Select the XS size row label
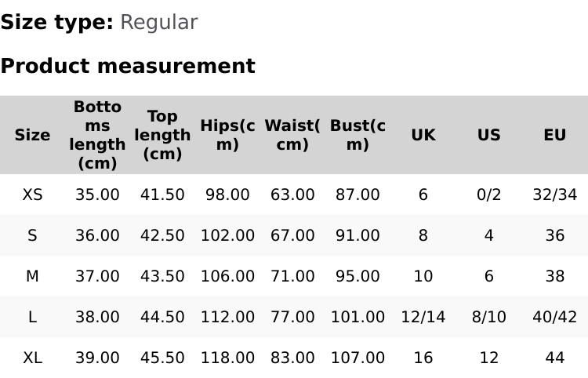This screenshot has height=378, width=588. click(x=32, y=194)
